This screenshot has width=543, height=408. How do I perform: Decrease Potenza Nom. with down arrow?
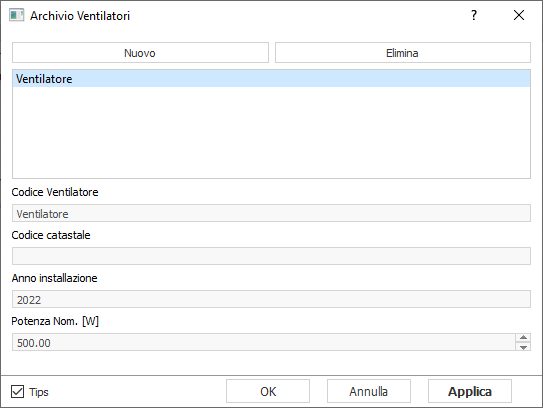[x=523, y=347]
